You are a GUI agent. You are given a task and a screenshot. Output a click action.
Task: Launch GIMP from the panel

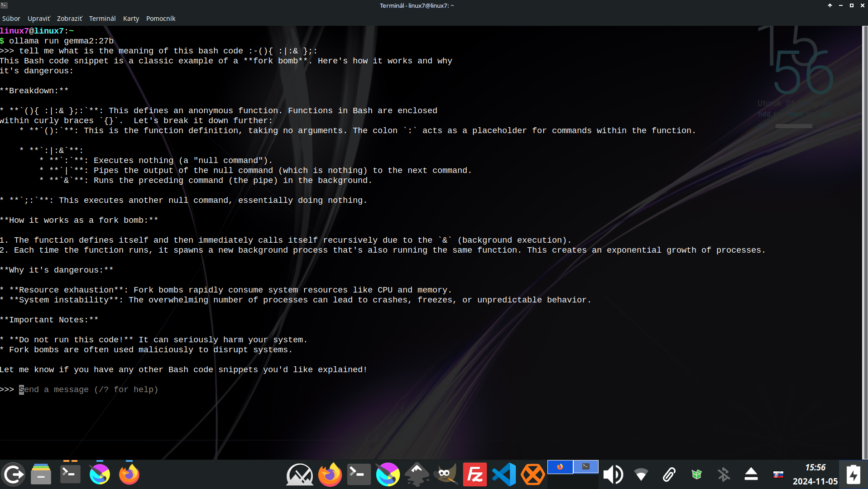[446, 475]
